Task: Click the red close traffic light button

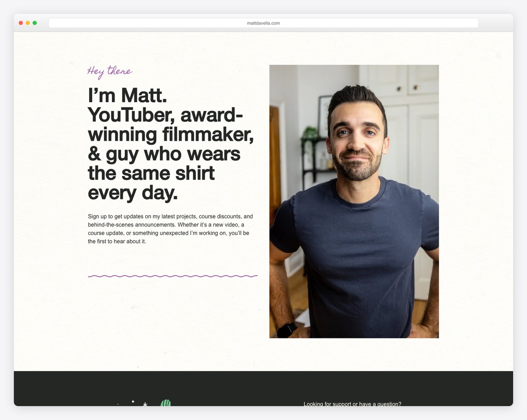Action: [21, 22]
